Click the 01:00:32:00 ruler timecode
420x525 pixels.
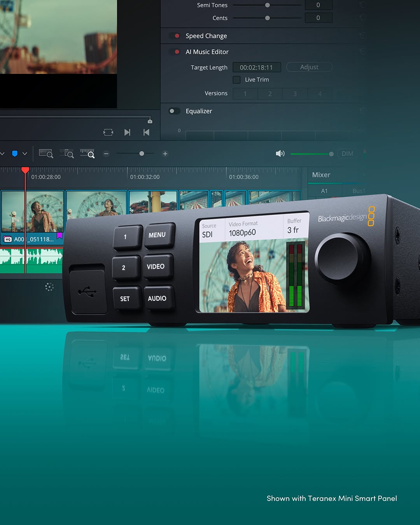(145, 177)
